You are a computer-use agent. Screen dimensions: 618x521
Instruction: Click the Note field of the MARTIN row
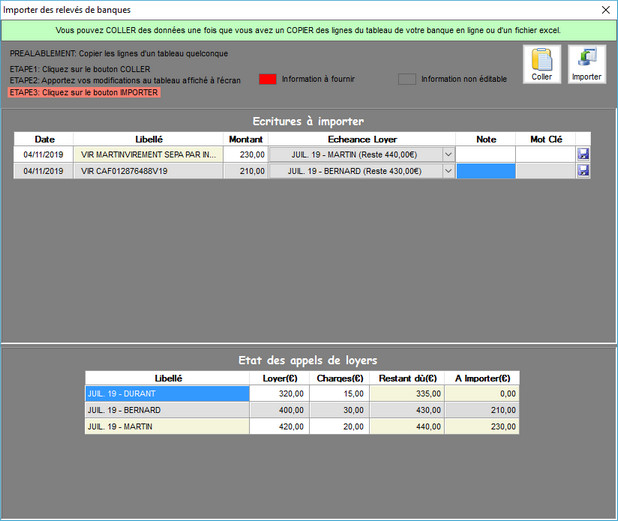(486, 155)
